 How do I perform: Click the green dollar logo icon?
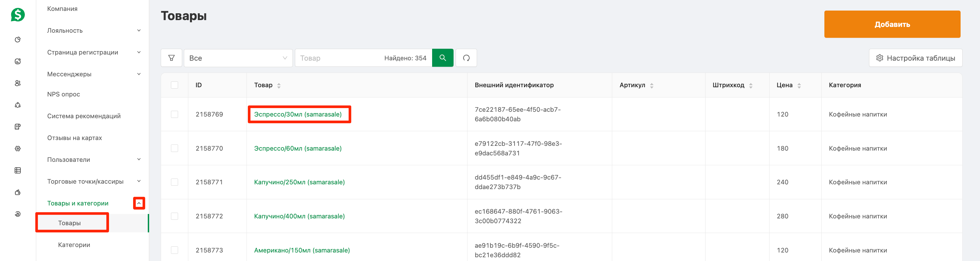[17, 15]
